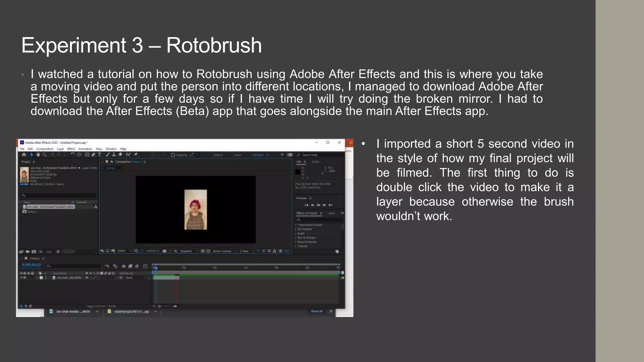Click Toggle Switches / Modes in timeline
The image size is (644, 362).
click(101, 306)
